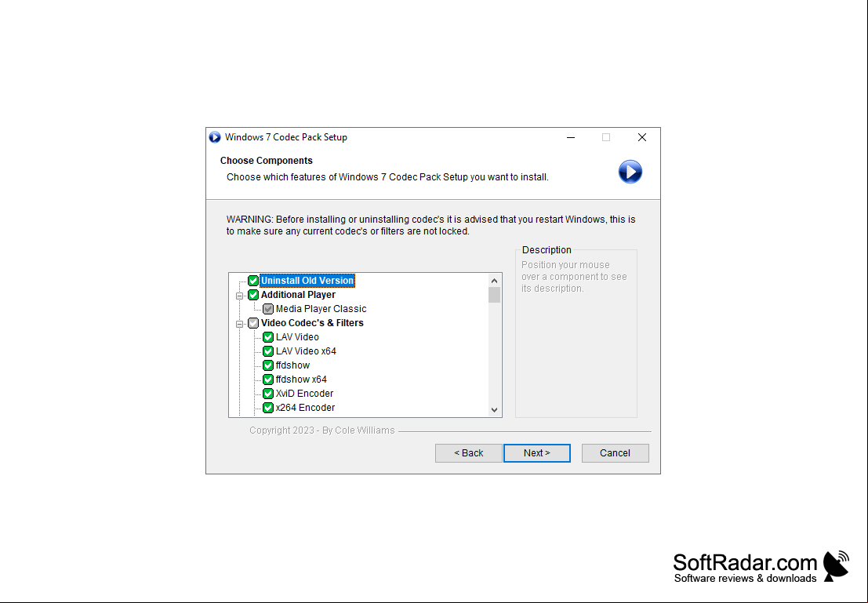
Task: Select the XviD Encoder label
Action: pos(304,394)
